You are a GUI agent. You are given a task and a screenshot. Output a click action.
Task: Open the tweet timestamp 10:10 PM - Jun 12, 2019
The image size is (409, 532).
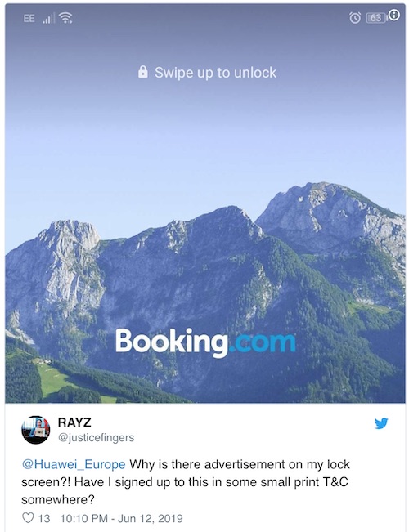tap(121, 518)
